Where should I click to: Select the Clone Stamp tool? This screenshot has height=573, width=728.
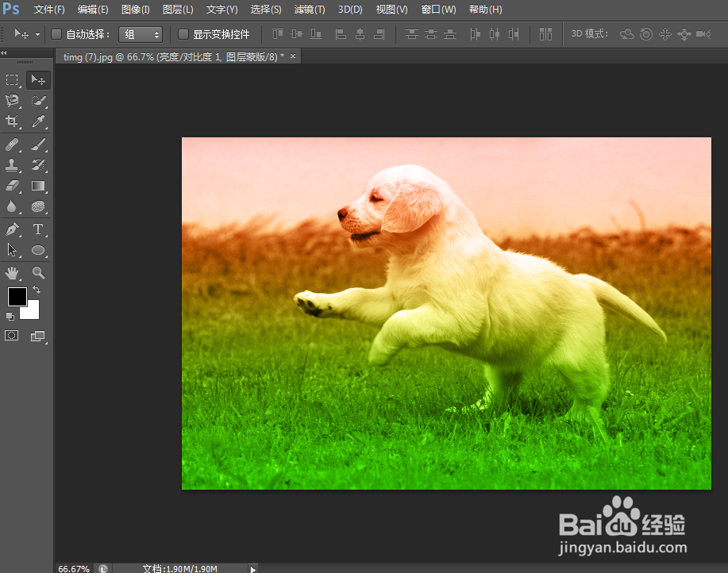[12, 165]
